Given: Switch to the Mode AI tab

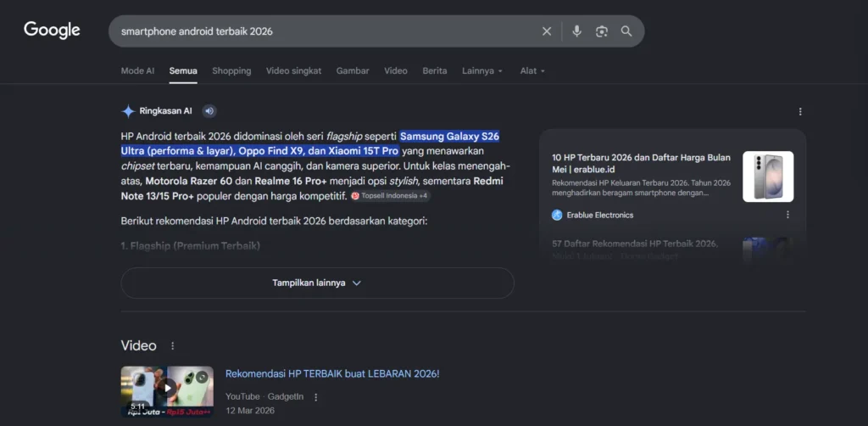Looking at the screenshot, I should (x=137, y=71).
